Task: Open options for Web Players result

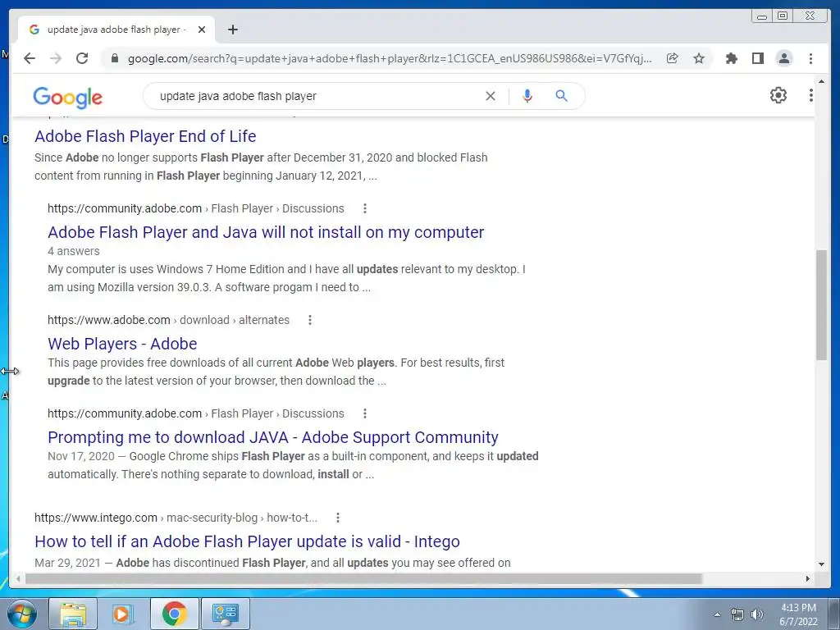Action: 309,320
